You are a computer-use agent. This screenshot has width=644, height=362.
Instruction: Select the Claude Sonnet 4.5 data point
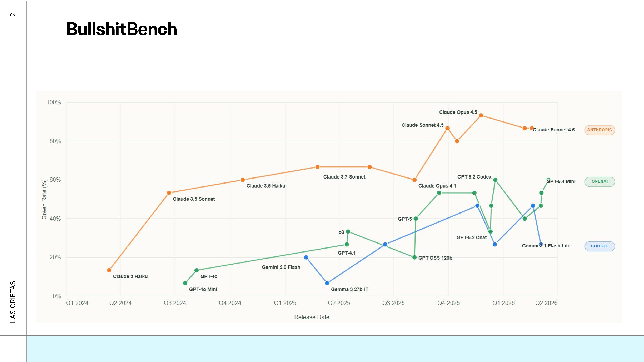pyautogui.click(x=447, y=128)
